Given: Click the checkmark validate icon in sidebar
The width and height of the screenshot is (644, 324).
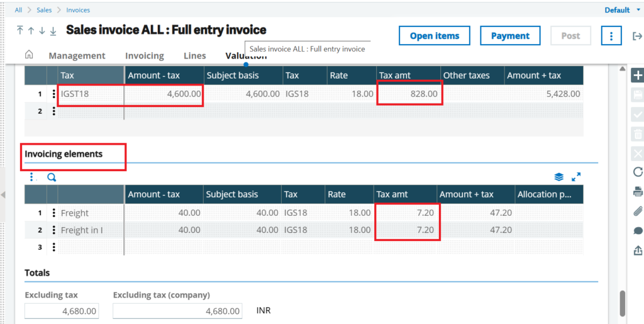Looking at the screenshot, I should click(638, 115).
